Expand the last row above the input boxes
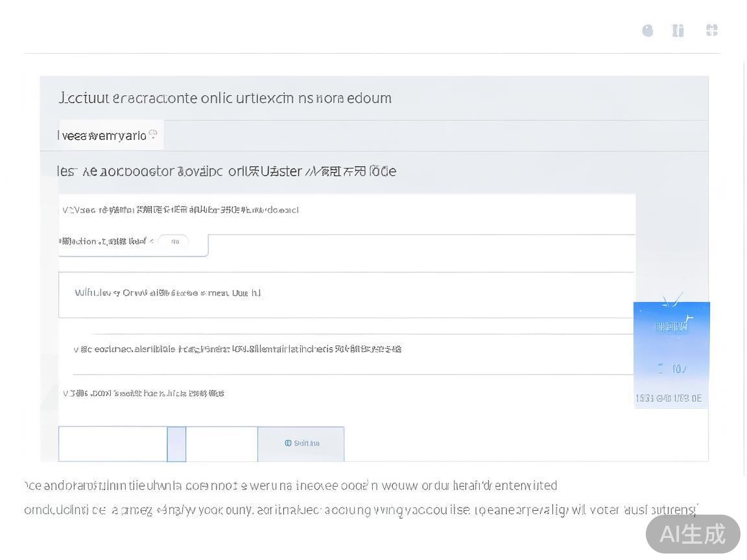 click(x=66, y=393)
